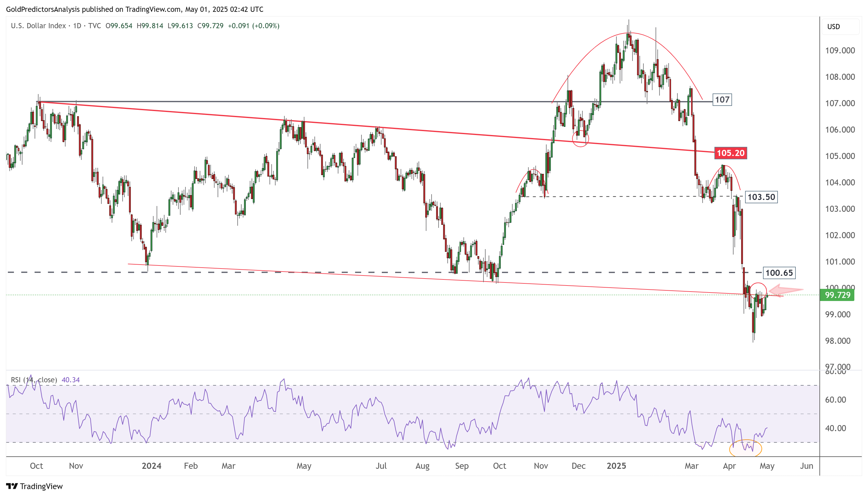Click the 98.000 price axis label
The image size is (868, 497).
[x=838, y=341]
